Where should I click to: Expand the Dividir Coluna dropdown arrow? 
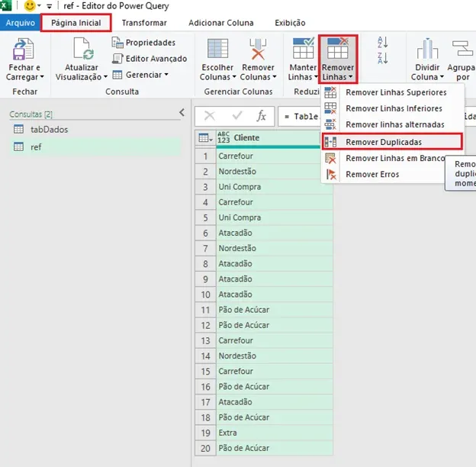[x=442, y=77]
